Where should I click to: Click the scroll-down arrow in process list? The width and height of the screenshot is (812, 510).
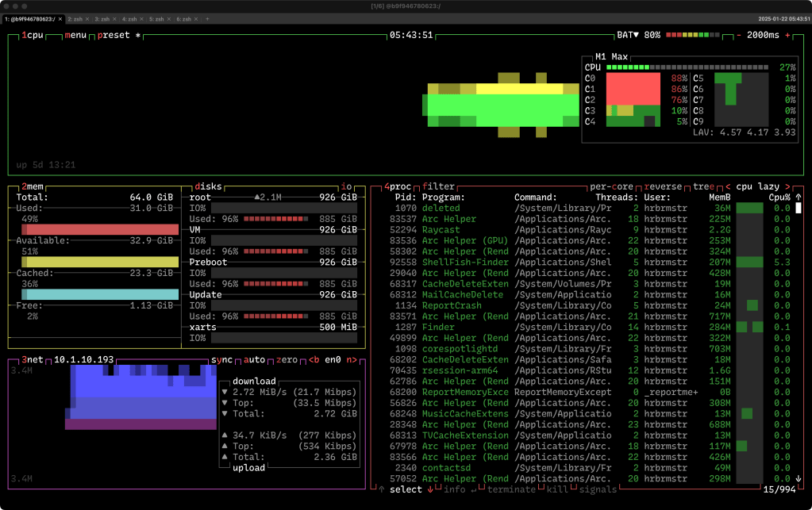[799, 478]
